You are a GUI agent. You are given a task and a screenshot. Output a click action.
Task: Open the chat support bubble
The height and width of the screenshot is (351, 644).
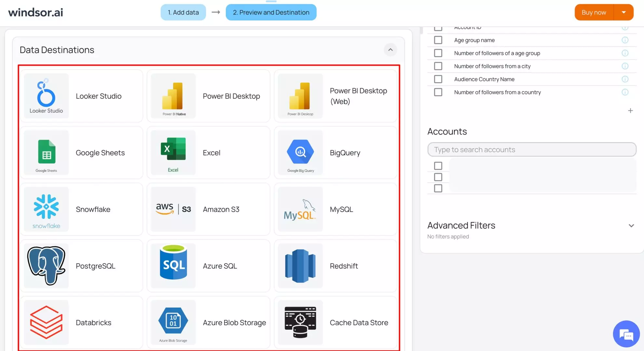pos(626,334)
